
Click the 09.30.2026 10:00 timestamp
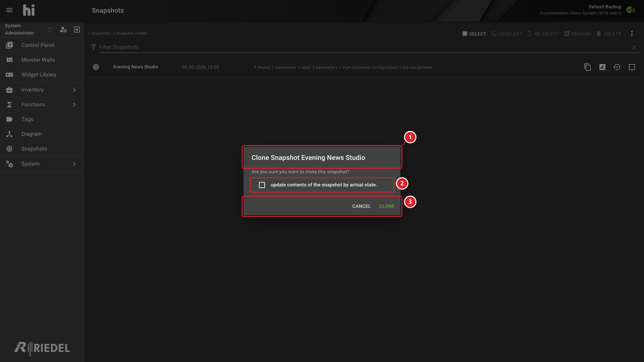[201, 67]
